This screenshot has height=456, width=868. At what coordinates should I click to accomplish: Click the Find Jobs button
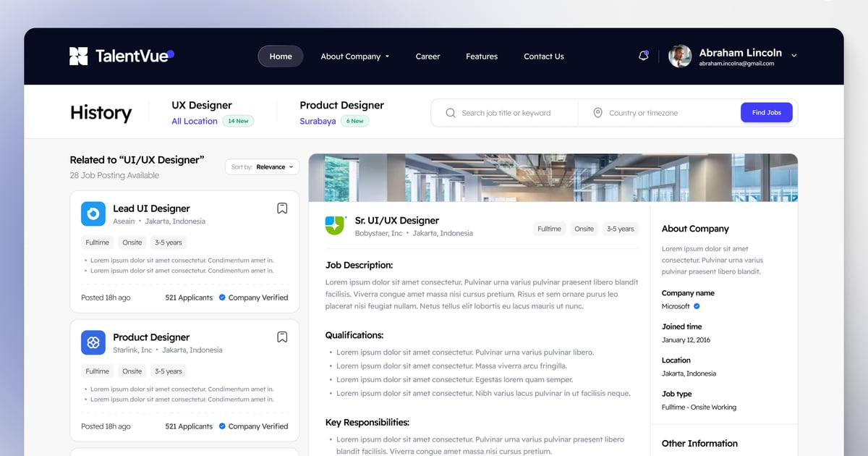[767, 113]
